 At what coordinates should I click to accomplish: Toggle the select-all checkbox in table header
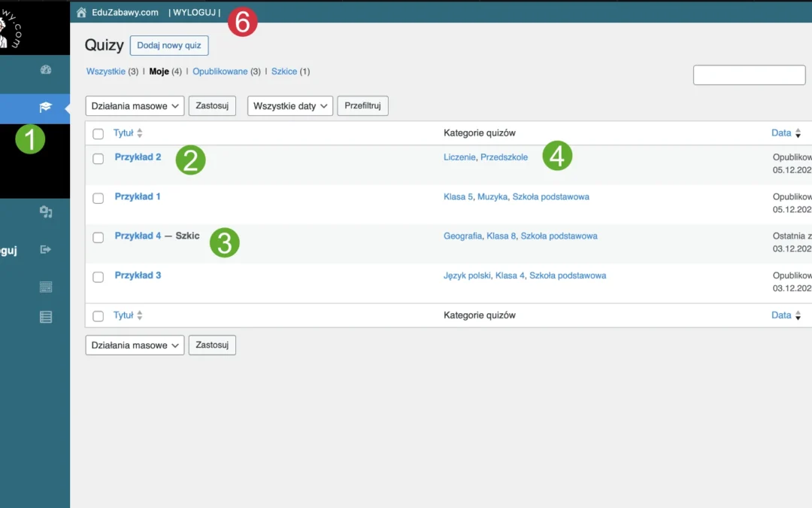click(98, 134)
